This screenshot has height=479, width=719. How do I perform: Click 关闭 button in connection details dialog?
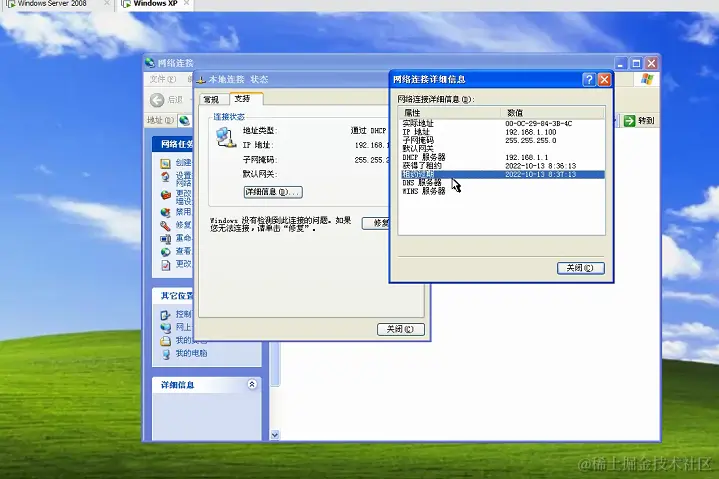pyautogui.click(x=581, y=268)
